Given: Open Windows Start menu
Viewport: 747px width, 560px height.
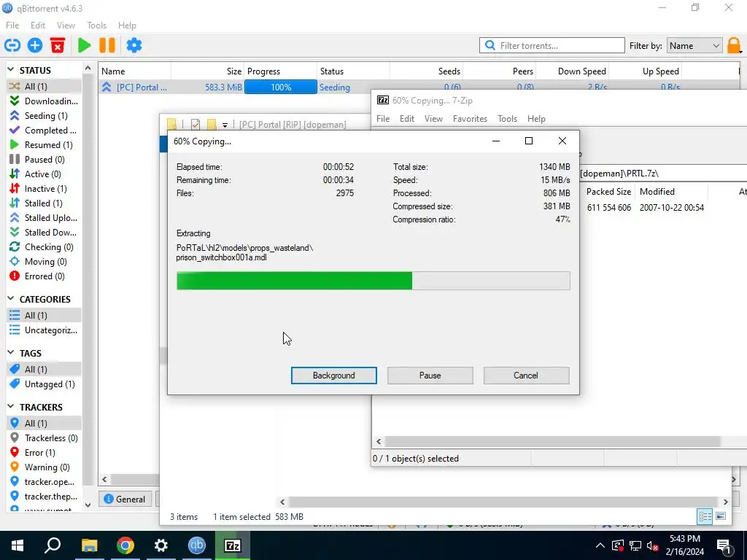Looking at the screenshot, I should point(18,545).
